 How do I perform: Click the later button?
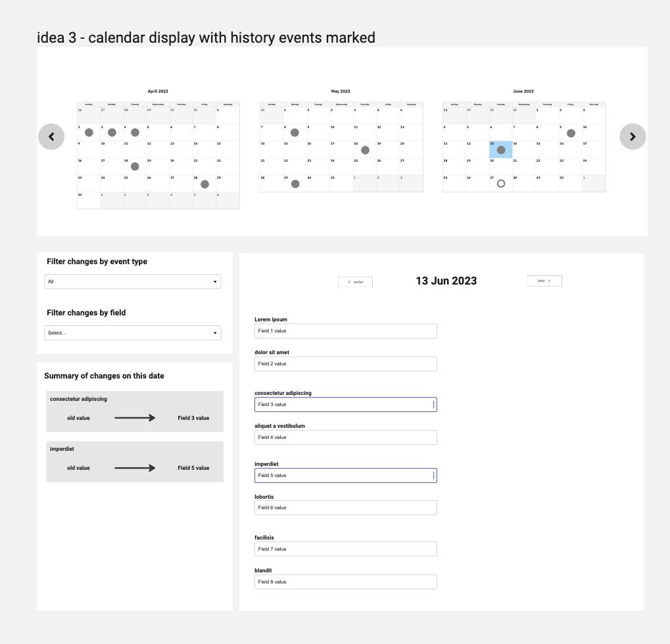544,281
